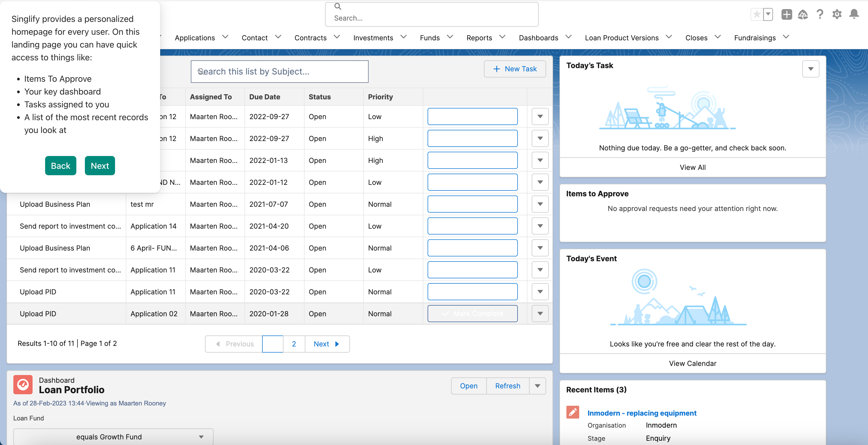This screenshot has height=445, width=868.
Task: Open the help question mark icon
Action: pos(820,14)
